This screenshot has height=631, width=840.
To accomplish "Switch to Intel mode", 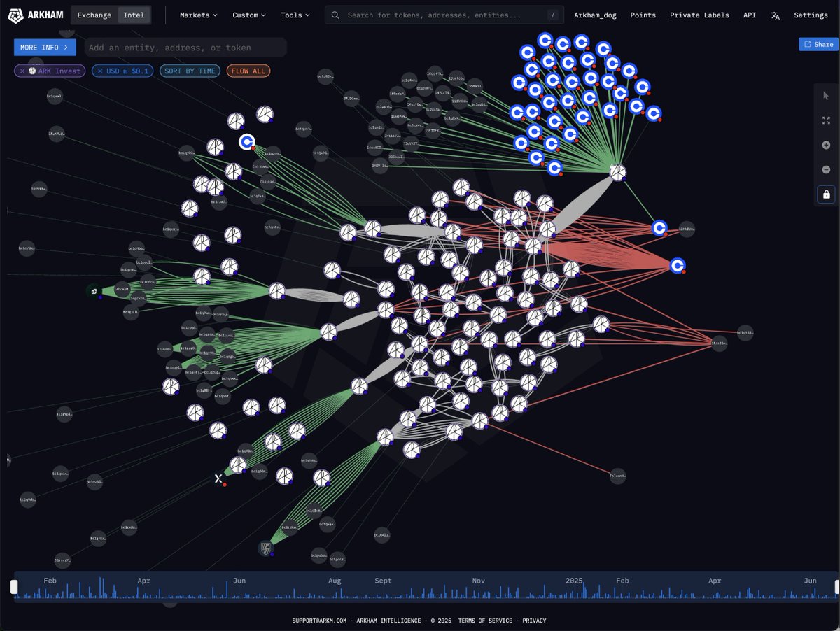I will [x=134, y=15].
